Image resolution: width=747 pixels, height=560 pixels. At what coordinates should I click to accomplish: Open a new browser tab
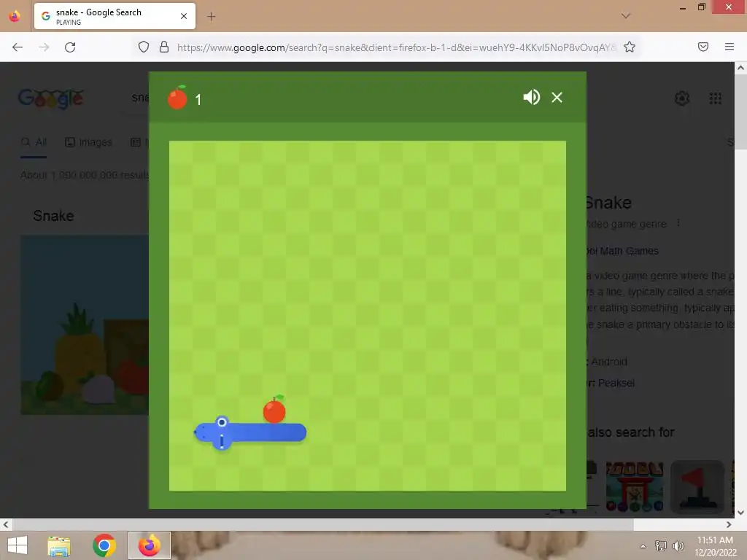point(211,17)
